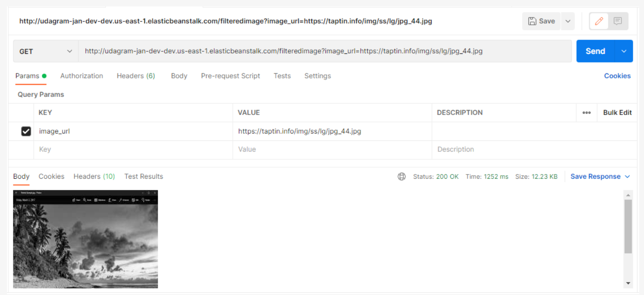The width and height of the screenshot is (644, 295).
Task: Click the Query Params label
Action: pyautogui.click(x=41, y=94)
